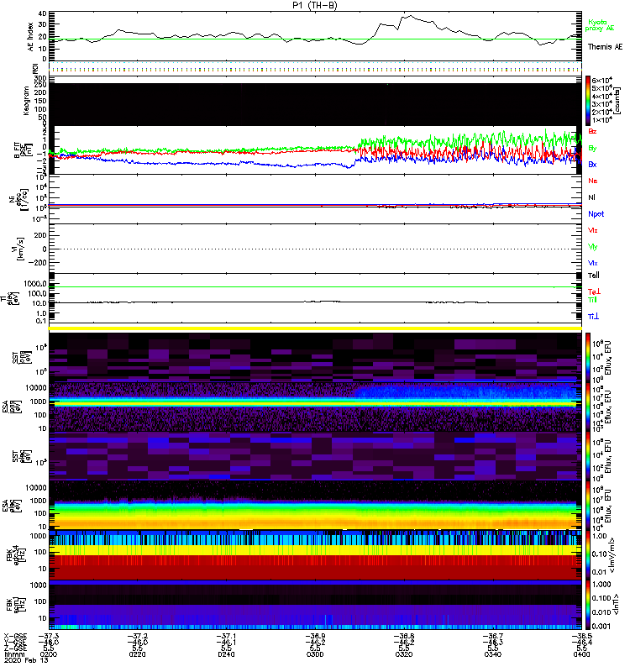Image resolution: width=630 pixels, height=672 pixels.
Task: Click the dotted zero line in Vi panel
Action: tap(315, 249)
